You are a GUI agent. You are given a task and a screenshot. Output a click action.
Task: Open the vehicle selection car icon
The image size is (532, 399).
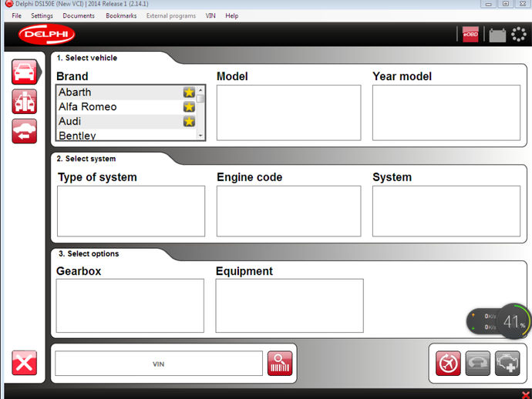pos(24,72)
